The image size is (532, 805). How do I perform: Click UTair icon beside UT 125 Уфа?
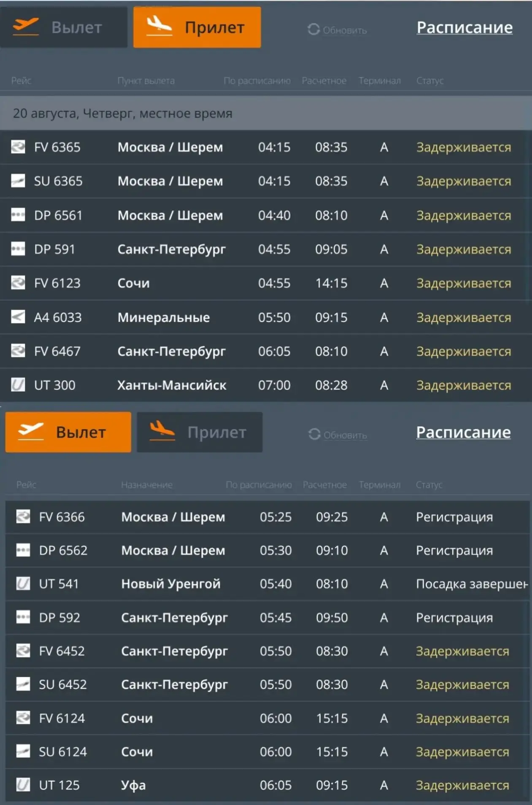pyautogui.click(x=23, y=785)
